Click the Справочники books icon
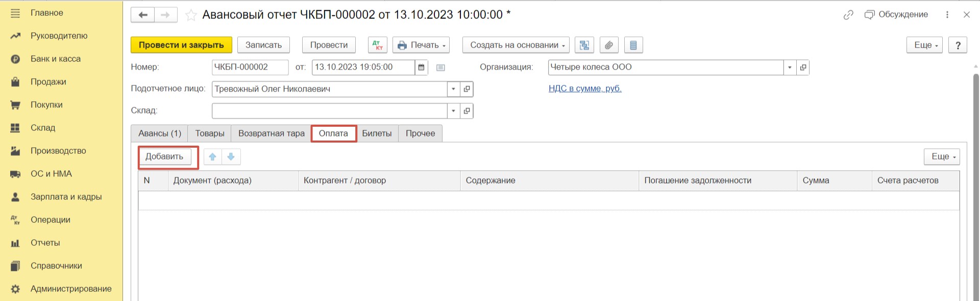 pyautogui.click(x=15, y=266)
